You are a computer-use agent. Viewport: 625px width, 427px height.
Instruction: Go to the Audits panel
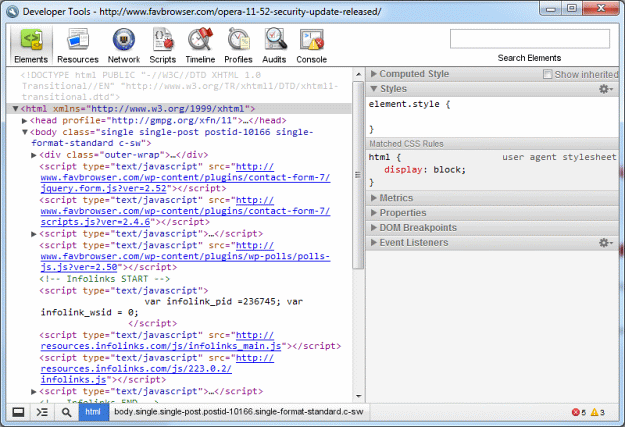[x=274, y=45]
